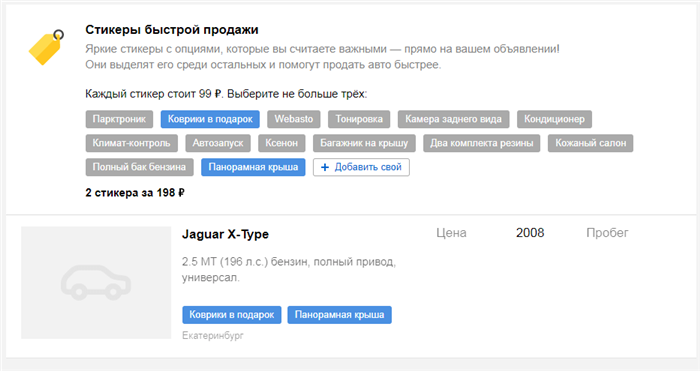Deselect the Коврики в подарок sticker option
This screenshot has width=700, height=371.
coord(210,119)
